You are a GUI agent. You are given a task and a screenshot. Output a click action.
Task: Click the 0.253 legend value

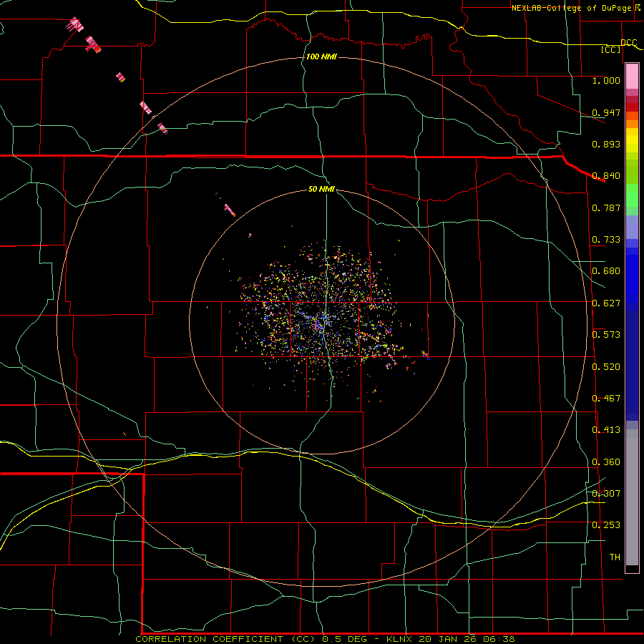coord(606,525)
